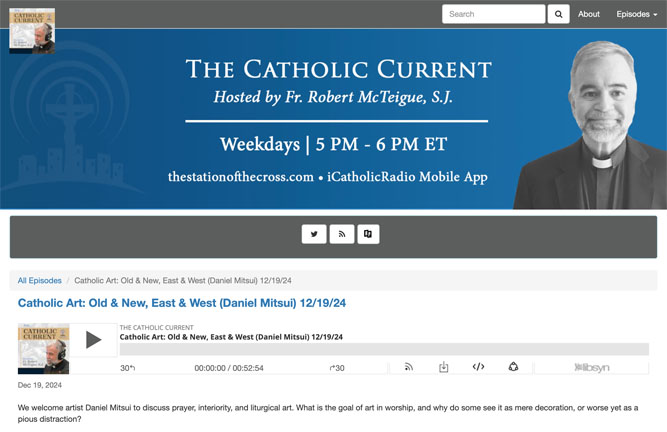667x432 pixels.
Task: Open the Twitter share icon
Action: pyautogui.click(x=314, y=234)
